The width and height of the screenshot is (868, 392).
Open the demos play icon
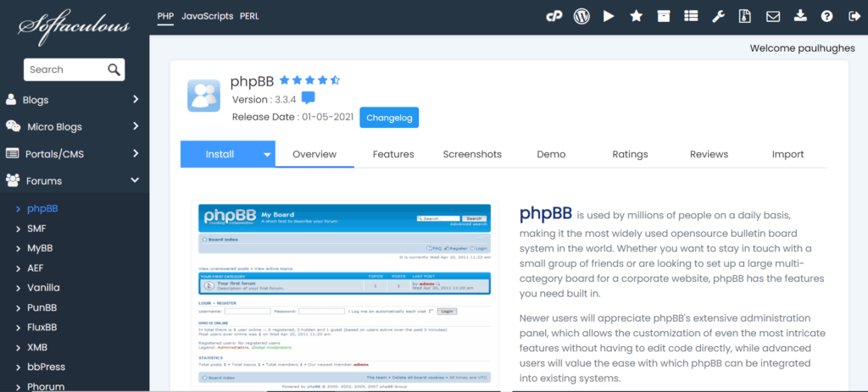609,17
